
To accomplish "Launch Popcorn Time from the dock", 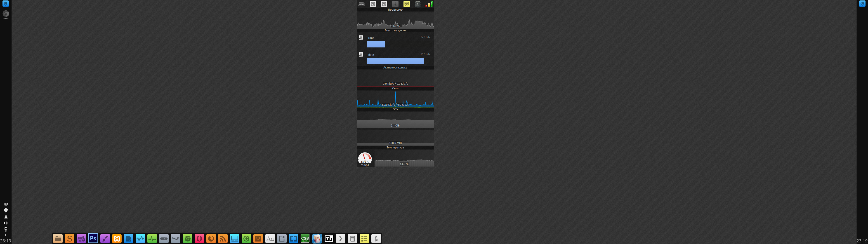I will click(x=317, y=239).
